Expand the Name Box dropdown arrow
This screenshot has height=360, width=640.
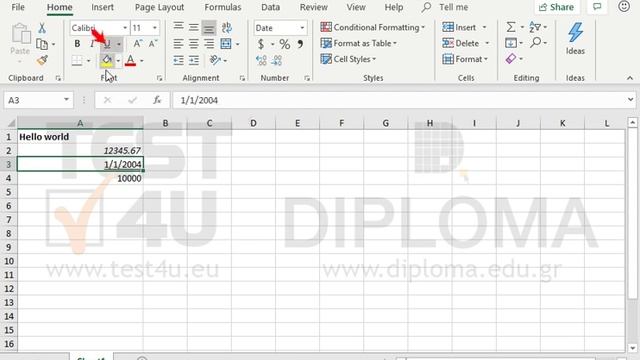point(66,100)
